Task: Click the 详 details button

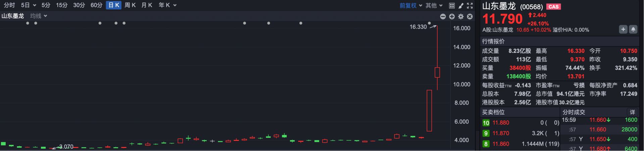Action: tap(632, 112)
